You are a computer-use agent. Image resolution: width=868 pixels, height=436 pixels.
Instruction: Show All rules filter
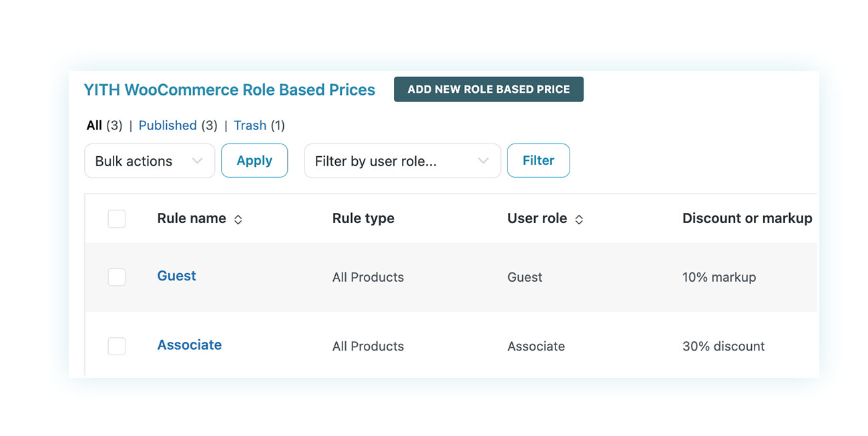coord(94,126)
